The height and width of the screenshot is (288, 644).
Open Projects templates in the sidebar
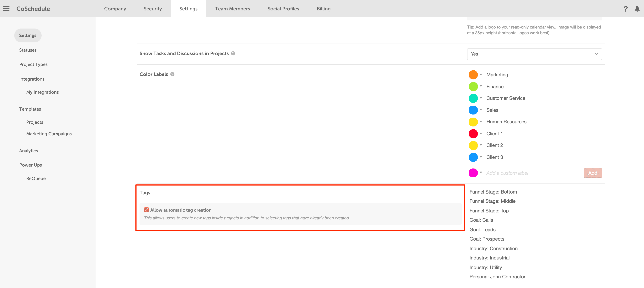point(34,122)
